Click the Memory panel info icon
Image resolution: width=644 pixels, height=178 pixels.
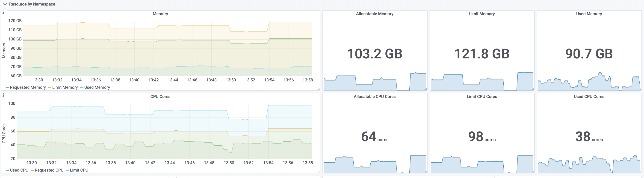tap(3, 12)
